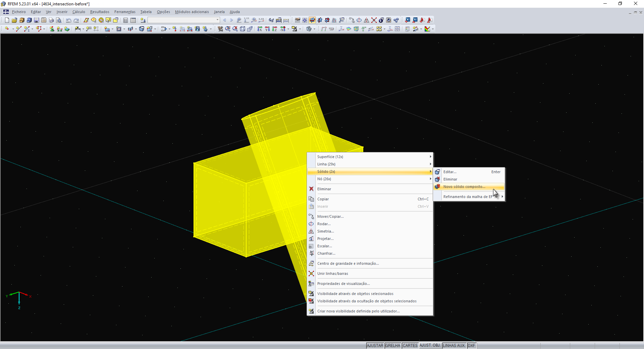The width and height of the screenshot is (644, 349).
Task: Select Mover/Copiar... from context menu
Action: pyautogui.click(x=330, y=216)
